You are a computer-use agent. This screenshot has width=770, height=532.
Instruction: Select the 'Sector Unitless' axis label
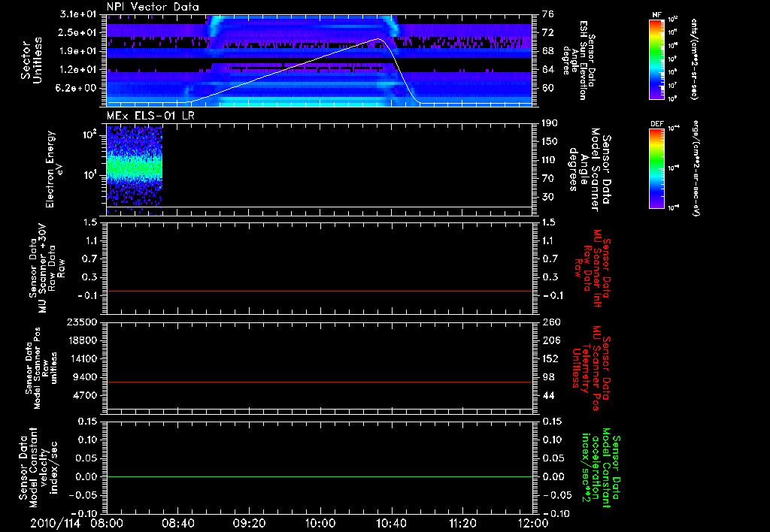coord(32,60)
